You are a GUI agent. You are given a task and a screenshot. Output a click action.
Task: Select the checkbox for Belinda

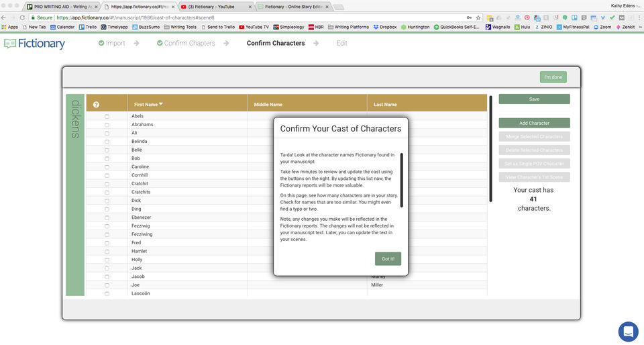(107, 142)
